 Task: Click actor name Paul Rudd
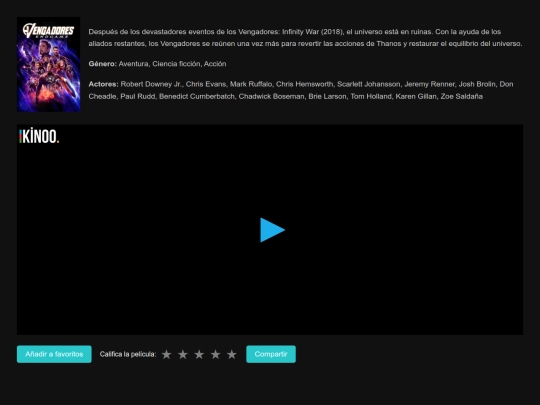point(137,96)
